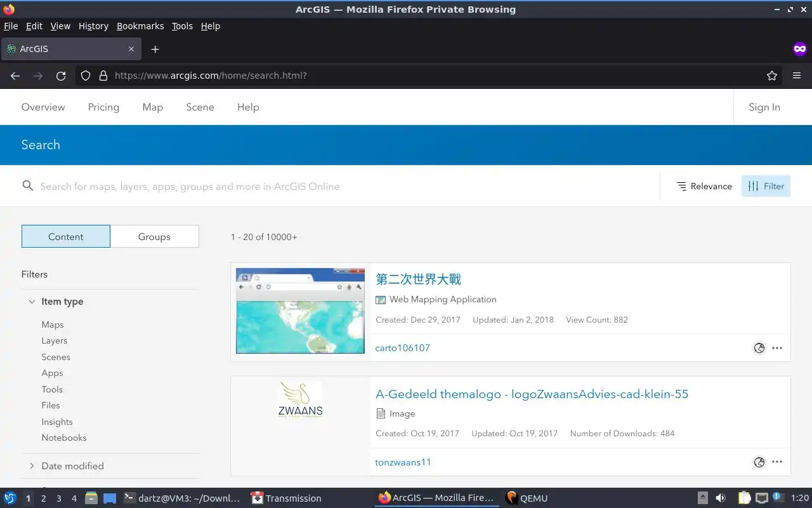Open the Tools menu
The height and width of the screenshot is (508, 812).
pos(182,26)
